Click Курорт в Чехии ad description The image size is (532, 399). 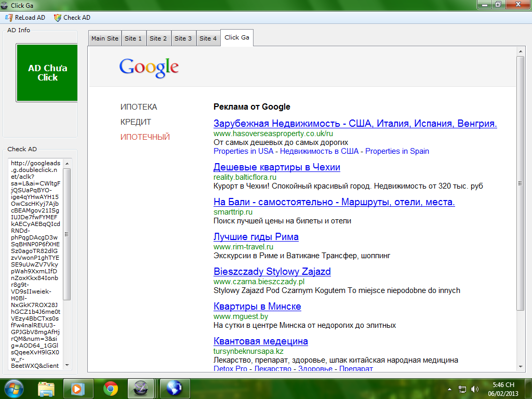coord(348,186)
